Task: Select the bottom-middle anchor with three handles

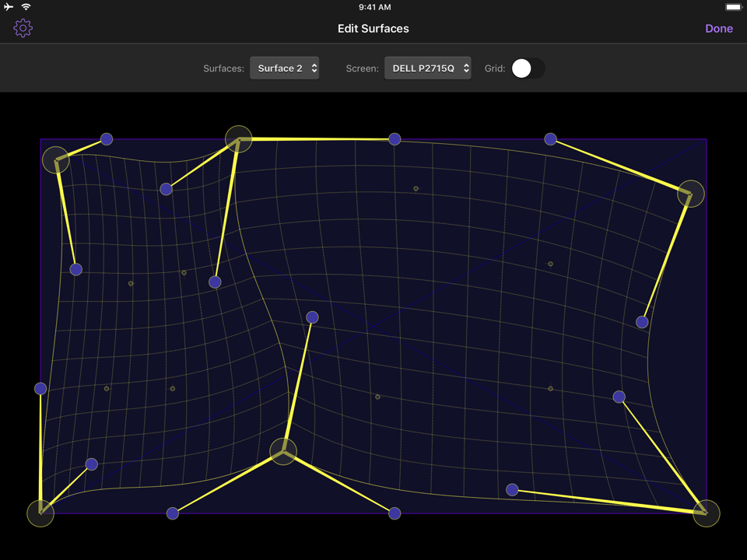Action: click(x=283, y=451)
